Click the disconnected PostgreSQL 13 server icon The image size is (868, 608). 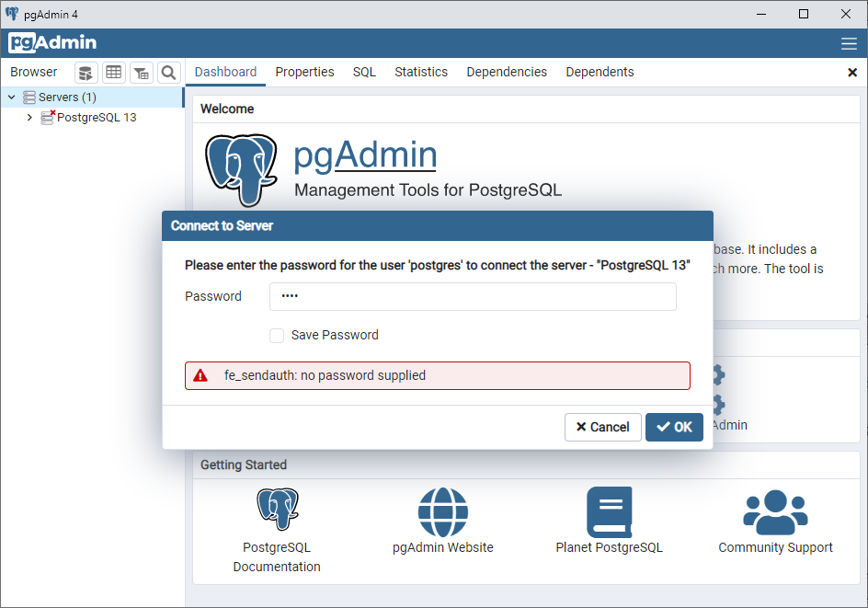tap(48, 118)
